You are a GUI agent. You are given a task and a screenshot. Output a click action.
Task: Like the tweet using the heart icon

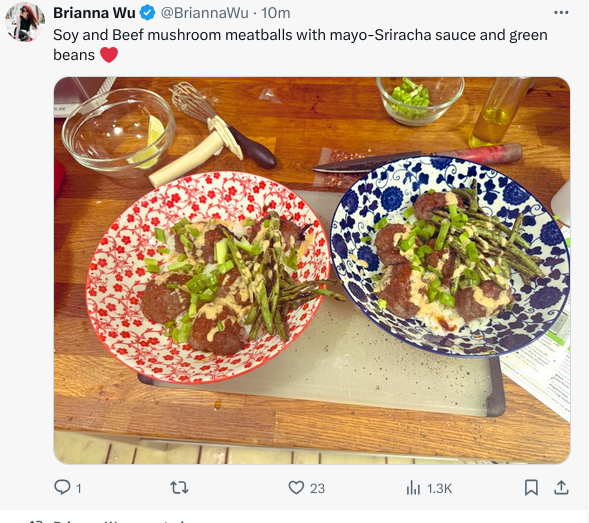(x=296, y=488)
